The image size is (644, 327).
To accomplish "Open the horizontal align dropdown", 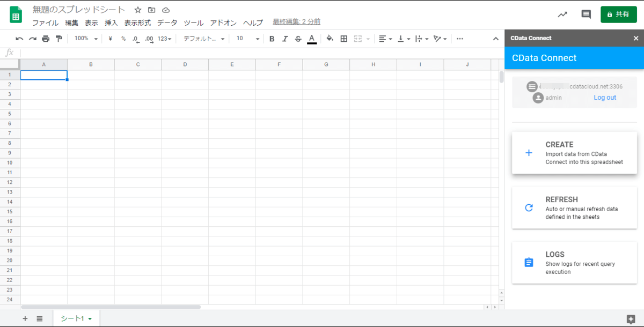I will (385, 39).
